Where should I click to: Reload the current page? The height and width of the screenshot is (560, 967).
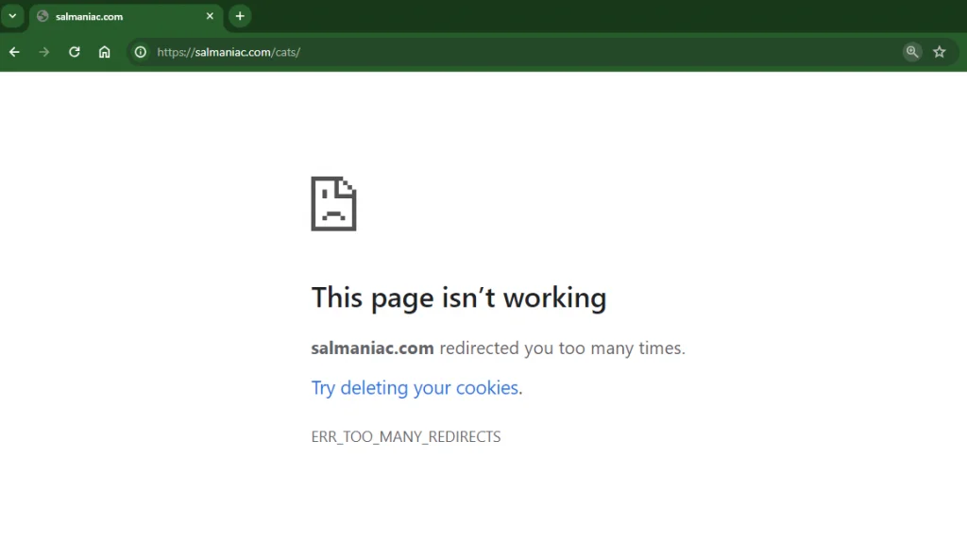pos(74,53)
